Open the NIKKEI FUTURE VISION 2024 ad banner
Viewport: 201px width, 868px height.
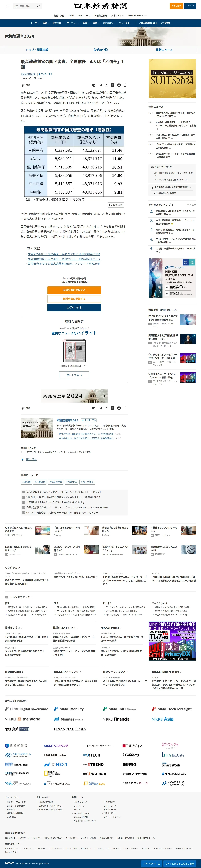click(x=172, y=278)
